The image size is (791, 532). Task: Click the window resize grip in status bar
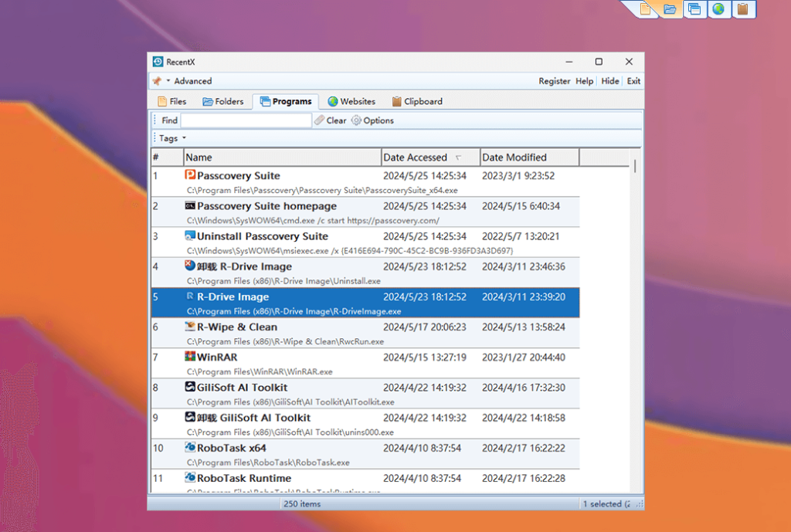click(640, 503)
